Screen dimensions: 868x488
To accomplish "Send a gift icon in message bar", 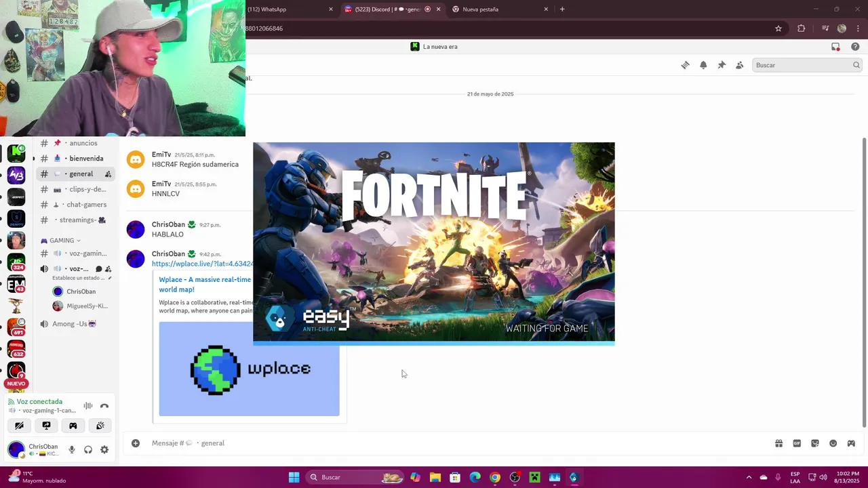I will coord(779,443).
